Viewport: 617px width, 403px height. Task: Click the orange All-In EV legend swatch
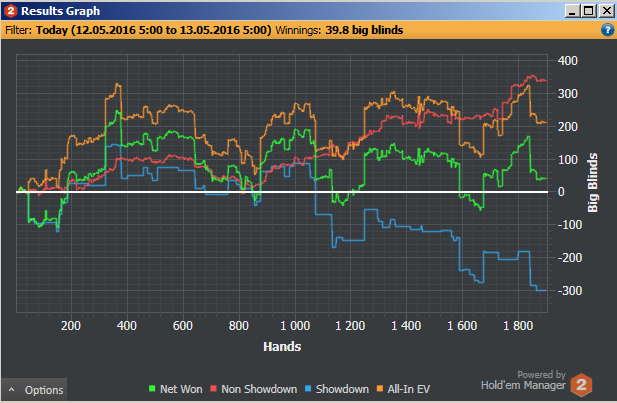pyautogui.click(x=380, y=389)
